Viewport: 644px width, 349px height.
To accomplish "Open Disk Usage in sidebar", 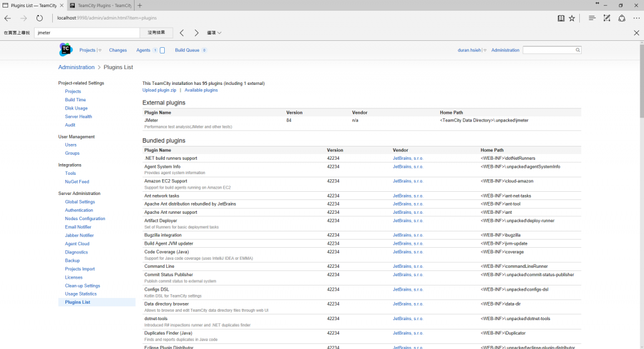I will 76,108.
